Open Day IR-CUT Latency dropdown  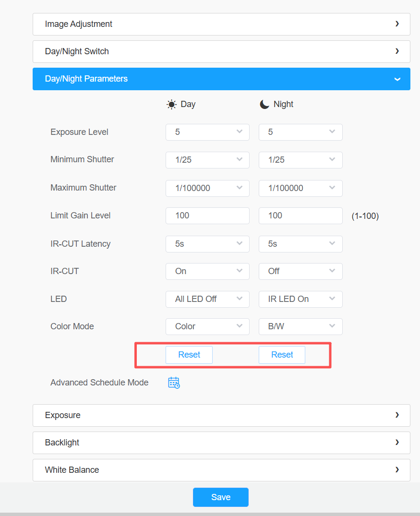[x=207, y=244]
